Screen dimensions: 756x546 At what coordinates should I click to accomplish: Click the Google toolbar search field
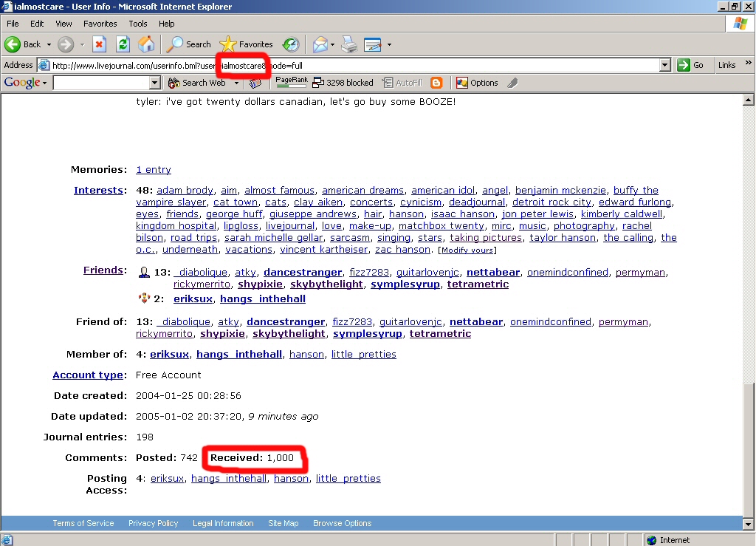[101, 83]
